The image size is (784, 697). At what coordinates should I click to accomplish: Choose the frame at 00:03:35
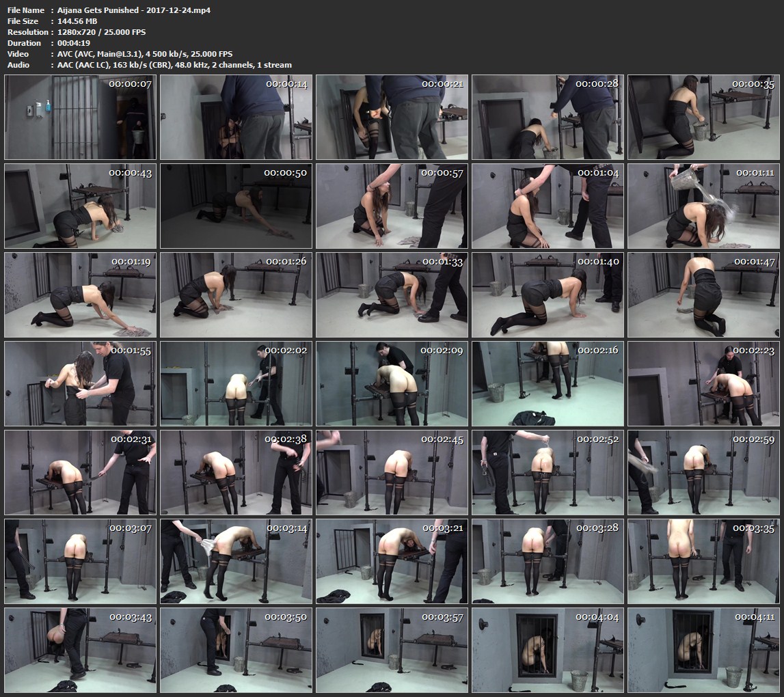[703, 562]
